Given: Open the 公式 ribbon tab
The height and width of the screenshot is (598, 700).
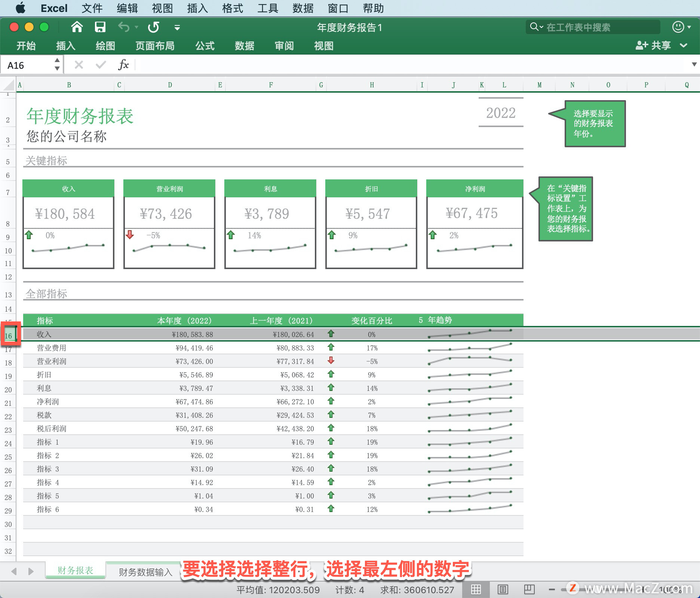Looking at the screenshot, I should coord(205,46).
